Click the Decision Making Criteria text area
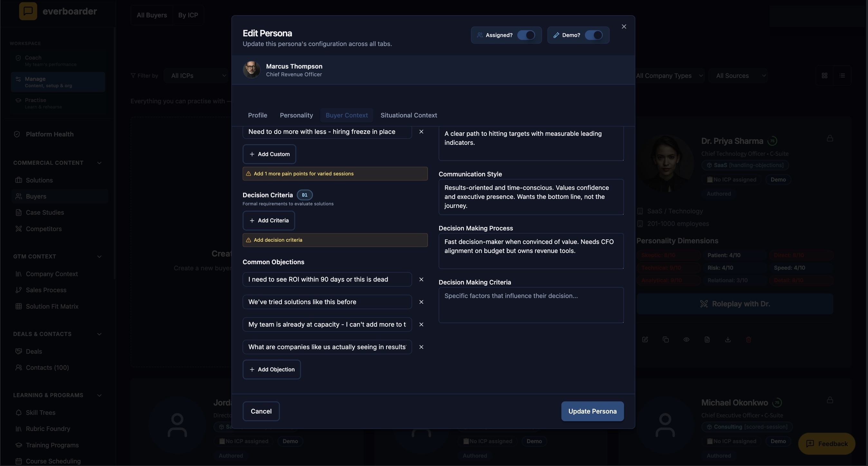 click(x=531, y=305)
